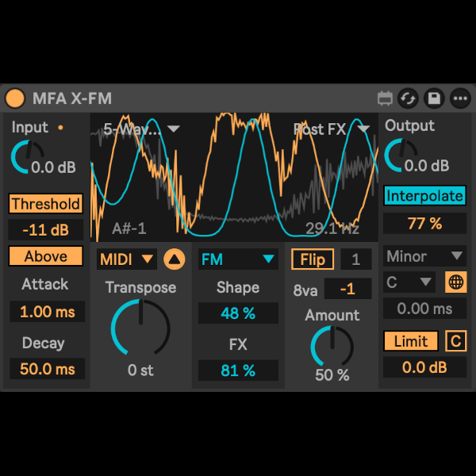Click the show/hide device view icon
The image size is (476, 476).
385,98
